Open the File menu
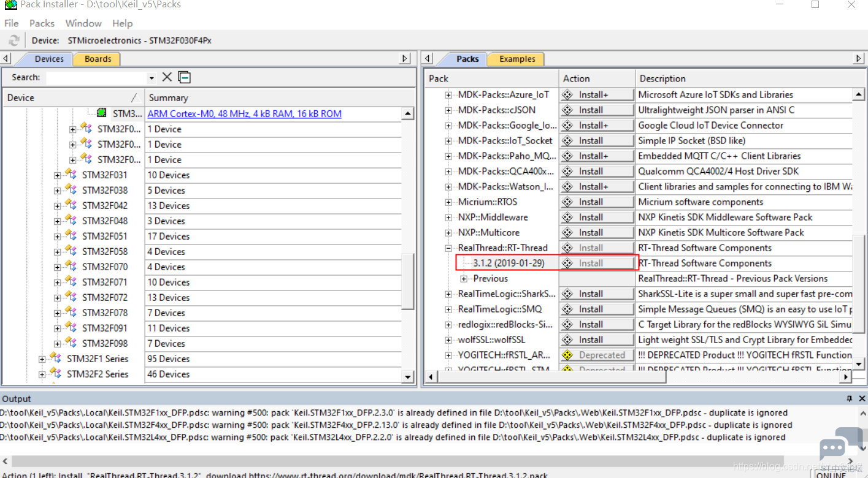 click(x=12, y=23)
